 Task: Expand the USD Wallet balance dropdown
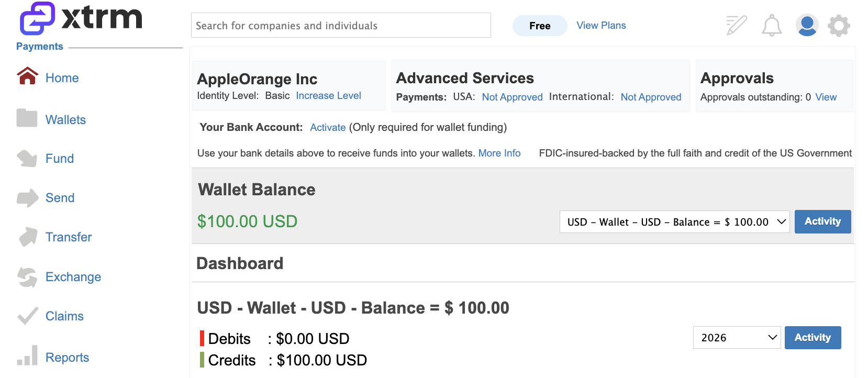pyautogui.click(x=674, y=222)
